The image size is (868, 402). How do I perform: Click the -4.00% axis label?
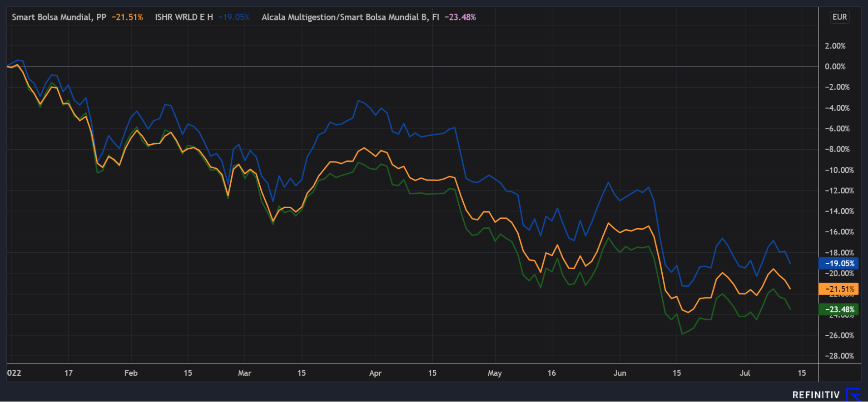coord(837,108)
